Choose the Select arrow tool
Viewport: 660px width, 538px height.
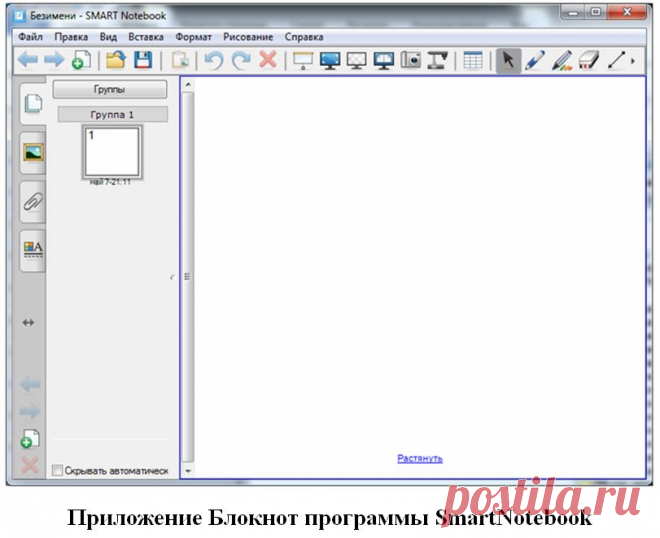click(x=508, y=60)
